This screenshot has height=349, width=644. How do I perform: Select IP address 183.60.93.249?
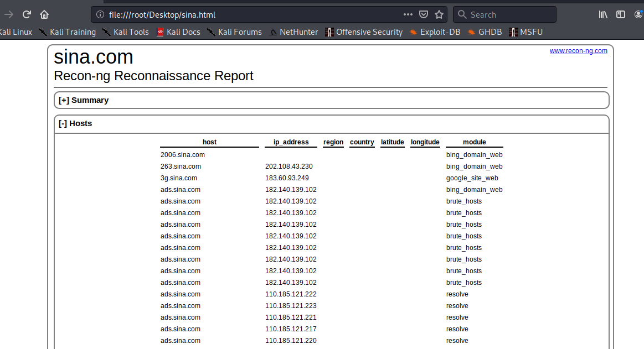pos(287,178)
